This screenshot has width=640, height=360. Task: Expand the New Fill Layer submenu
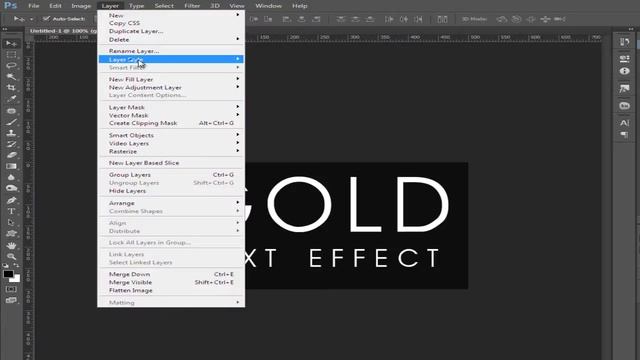click(171, 79)
